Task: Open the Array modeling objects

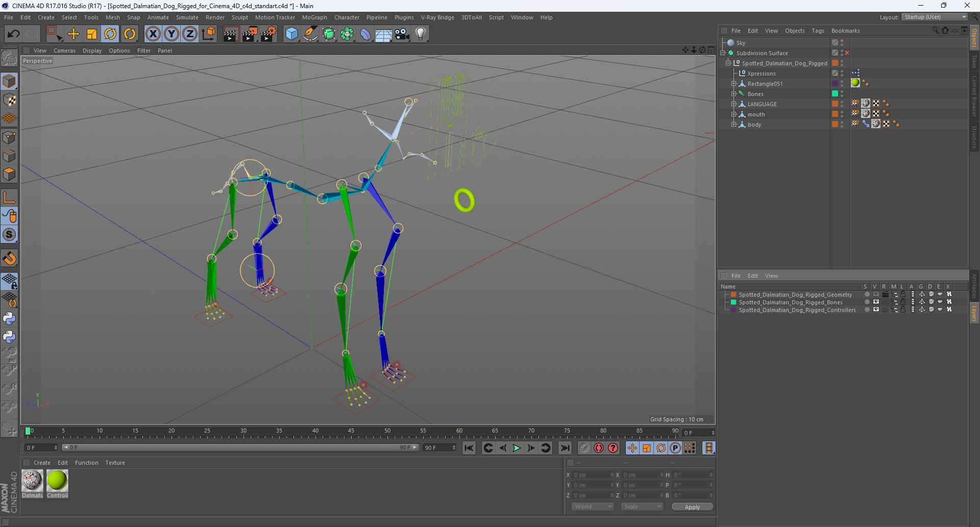Action: click(x=347, y=34)
